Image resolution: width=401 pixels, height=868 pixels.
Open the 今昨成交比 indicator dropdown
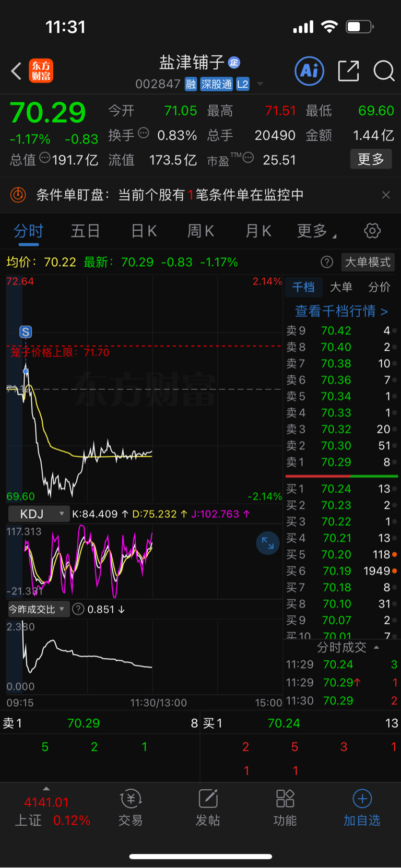pos(39,609)
